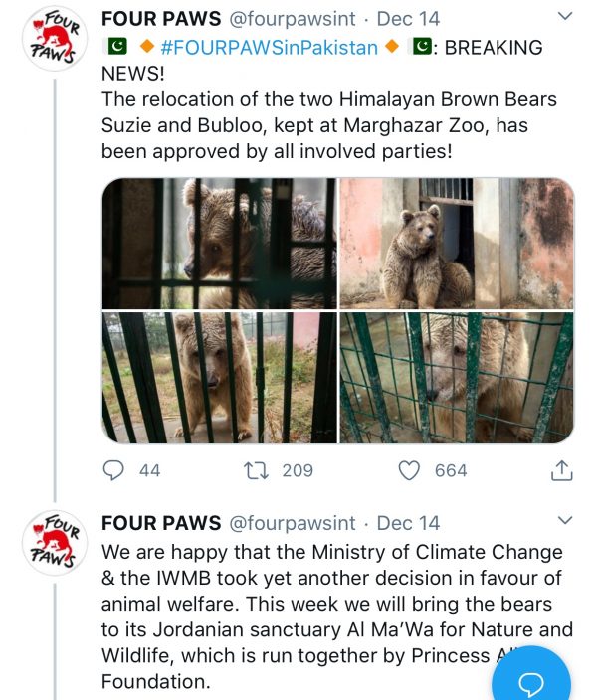Open Dec 14 timestamp of second tweet
Screen dimensions: 597x700
[408, 523]
